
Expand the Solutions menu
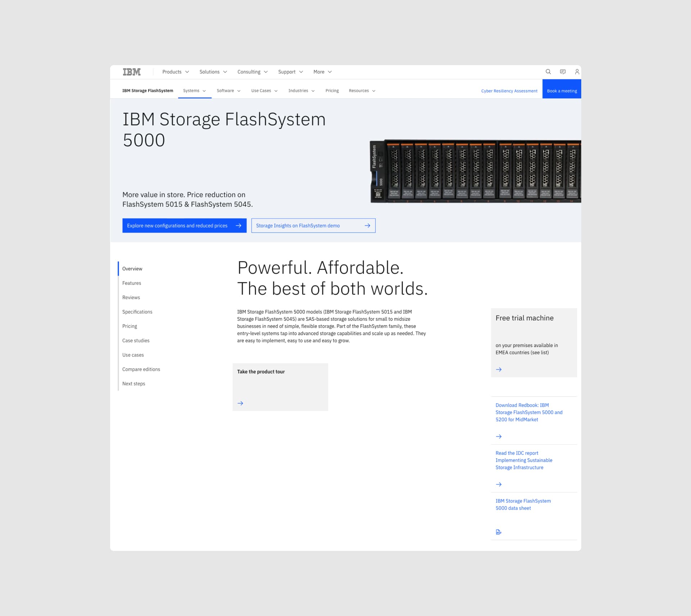213,72
